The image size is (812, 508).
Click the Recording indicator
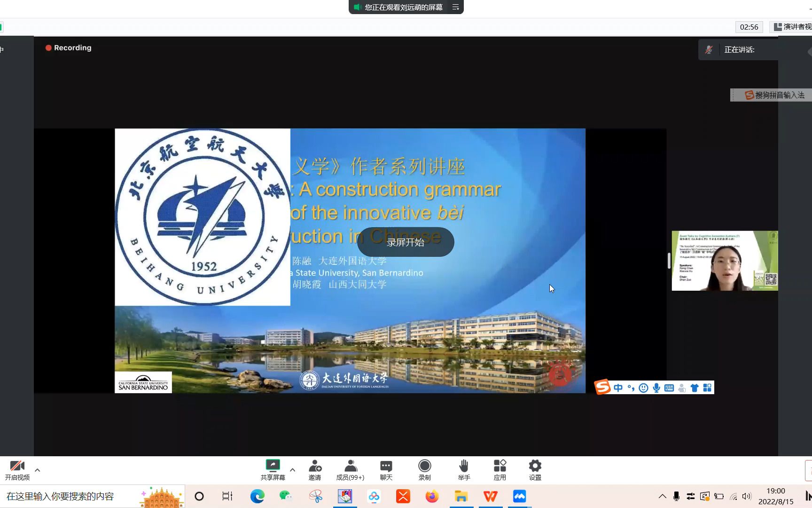(68, 48)
